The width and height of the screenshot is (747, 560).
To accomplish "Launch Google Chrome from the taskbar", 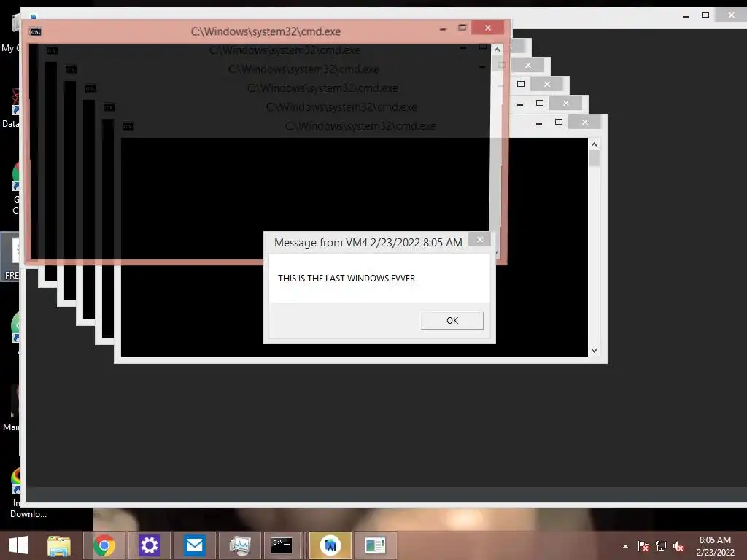I will (104, 545).
